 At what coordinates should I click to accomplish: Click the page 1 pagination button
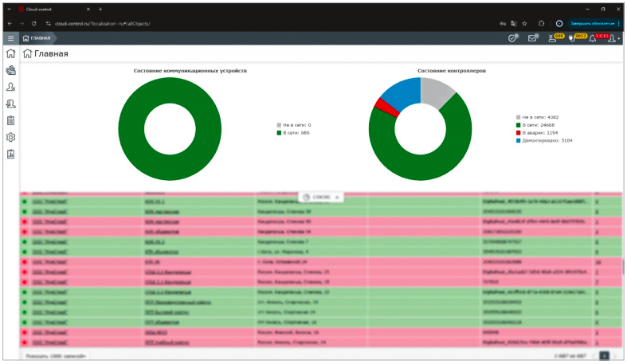click(604, 355)
